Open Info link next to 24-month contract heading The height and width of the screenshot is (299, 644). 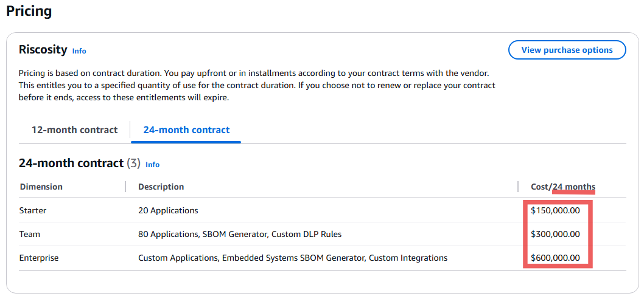click(152, 165)
